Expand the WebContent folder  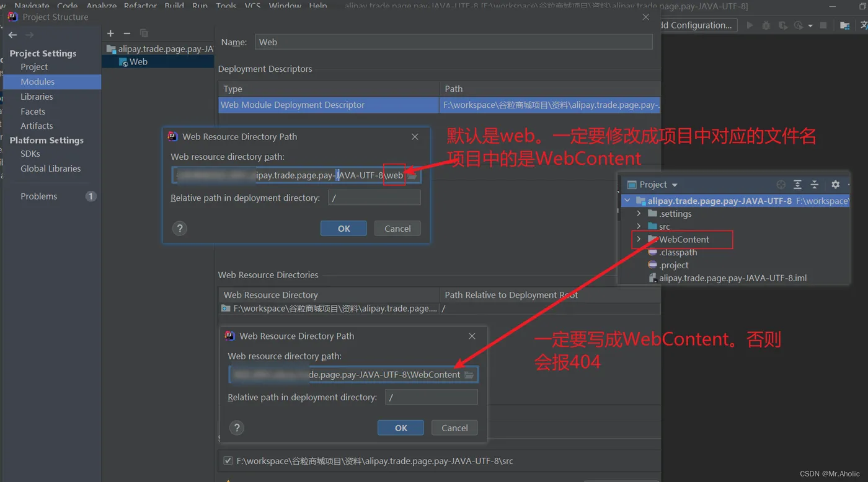[x=639, y=240]
